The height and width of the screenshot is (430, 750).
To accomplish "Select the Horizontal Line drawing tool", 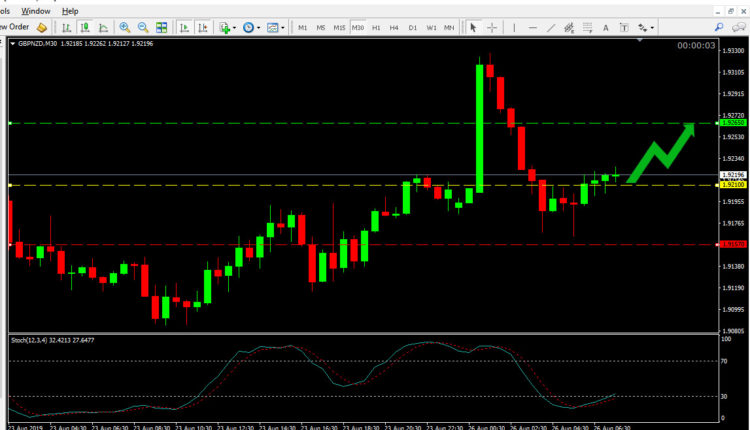I will (532, 28).
